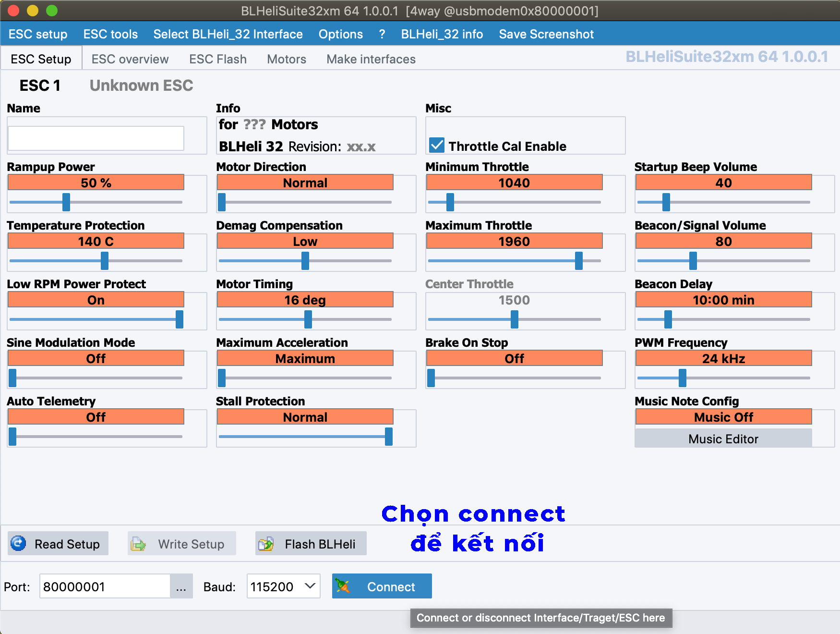The height and width of the screenshot is (634, 840).
Task: Click the Brake On Stop slider handle
Action: point(431,378)
